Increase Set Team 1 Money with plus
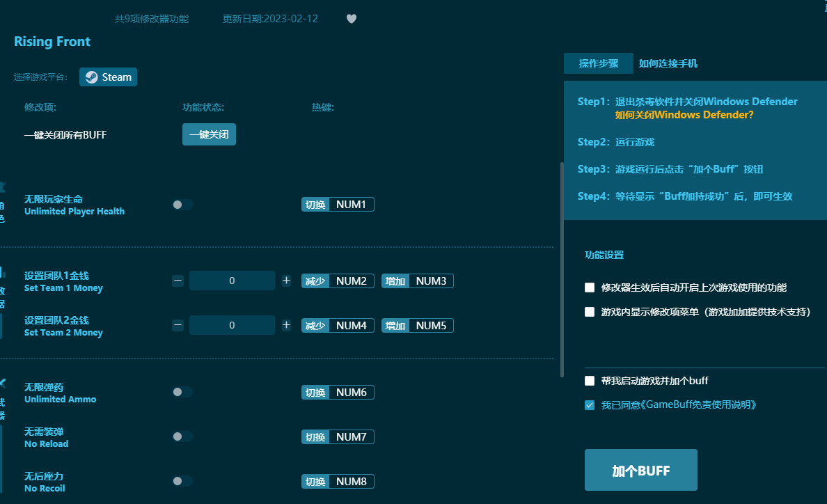This screenshot has height=504, width=827. pos(286,281)
